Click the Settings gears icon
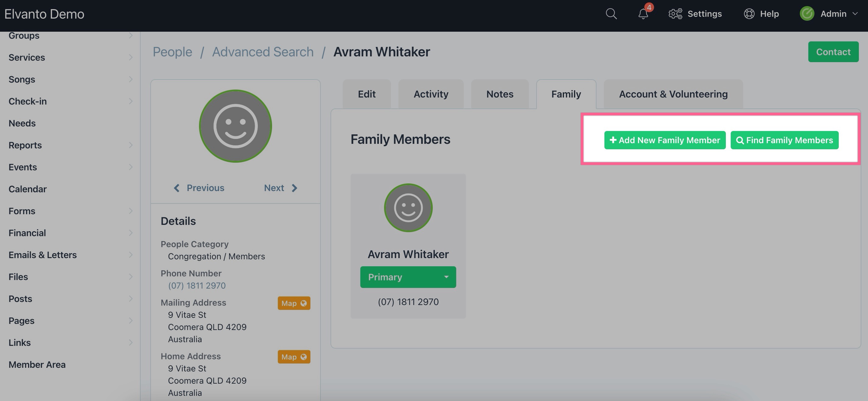The height and width of the screenshot is (401, 868). coord(675,14)
